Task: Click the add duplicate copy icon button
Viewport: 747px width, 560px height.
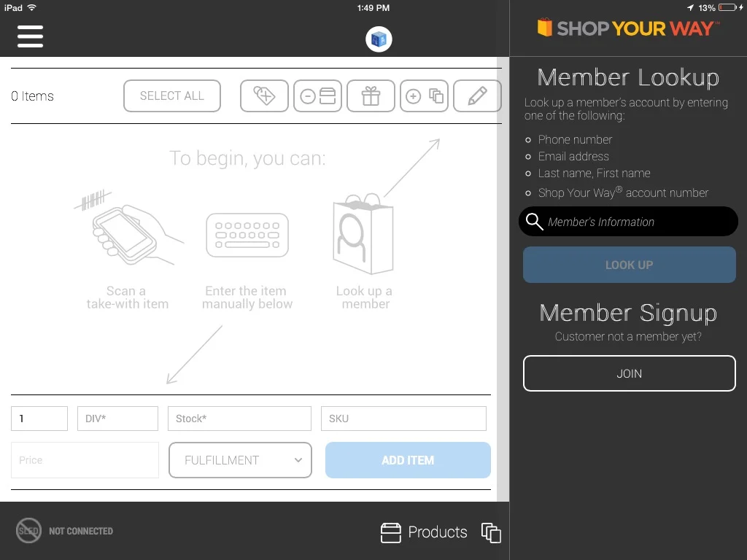Action: 424,96
